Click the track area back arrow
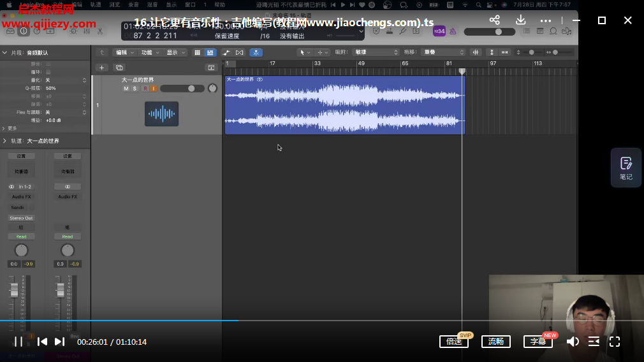644x362 pixels. (x=102, y=52)
